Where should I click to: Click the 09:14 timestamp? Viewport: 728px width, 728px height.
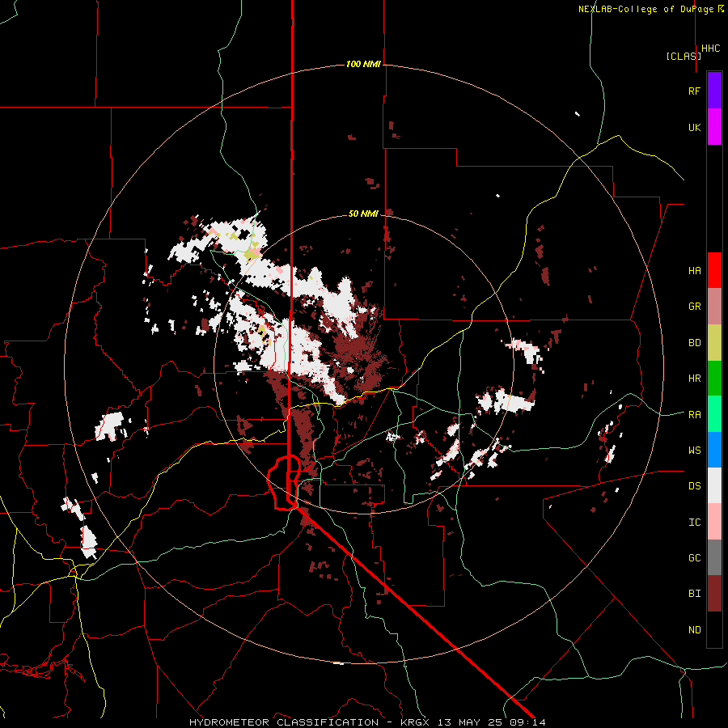[529, 722]
